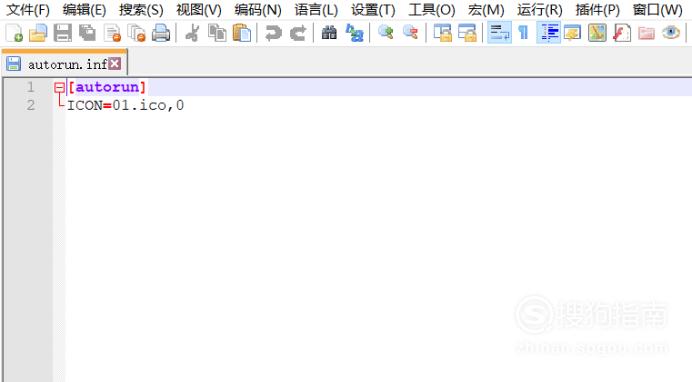Toggle indent guide display

(x=549, y=33)
